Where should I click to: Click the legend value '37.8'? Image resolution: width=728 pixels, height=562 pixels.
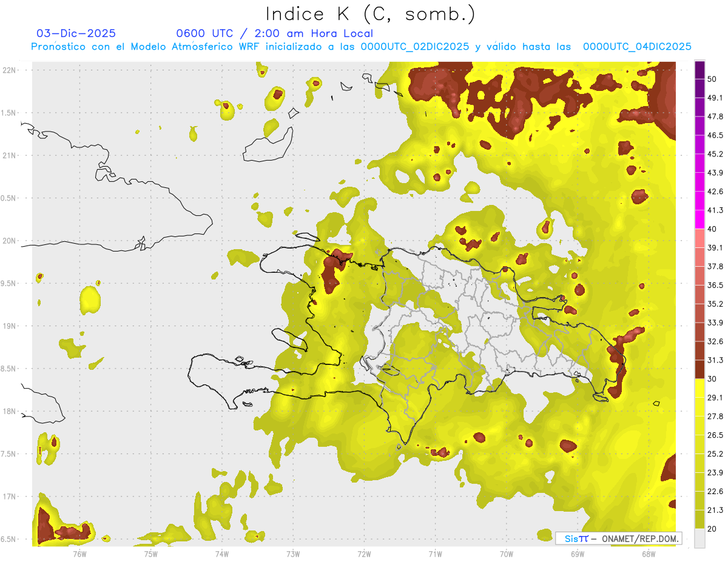(x=715, y=266)
